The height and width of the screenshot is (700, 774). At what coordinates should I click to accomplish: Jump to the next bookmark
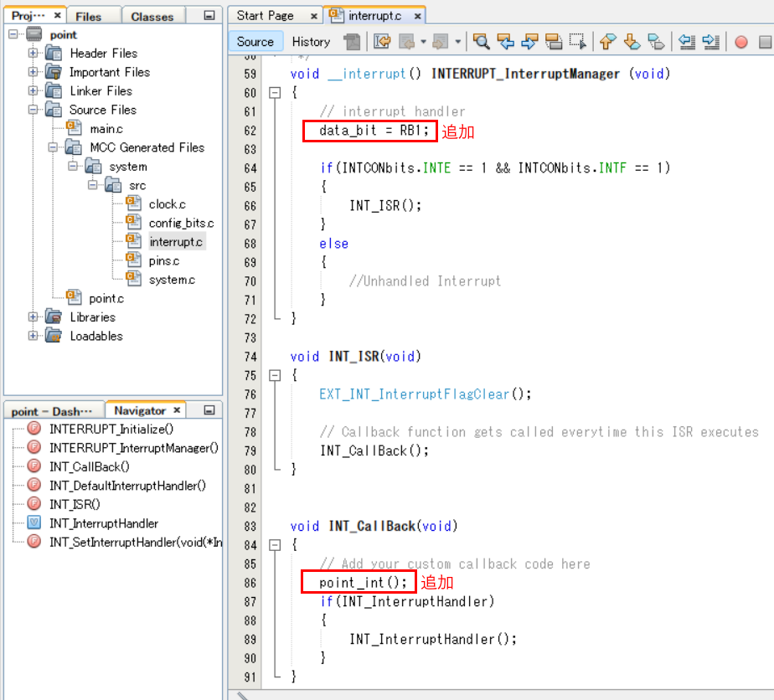[632, 42]
